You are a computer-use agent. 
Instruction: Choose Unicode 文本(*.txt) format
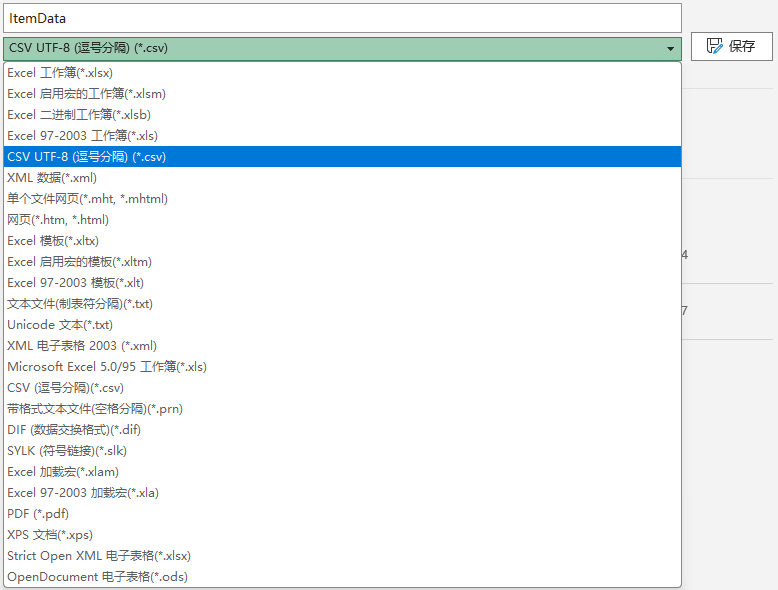60,325
